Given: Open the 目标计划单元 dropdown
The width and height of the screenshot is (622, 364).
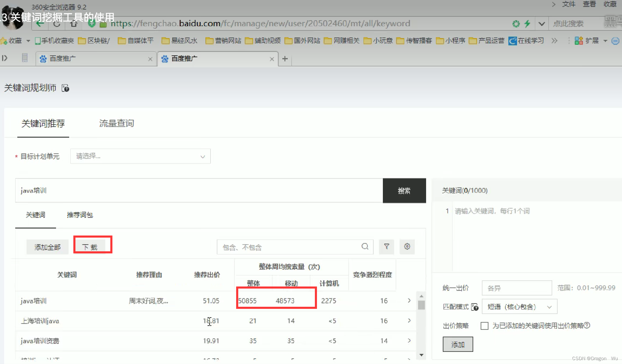Looking at the screenshot, I should tap(140, 156).
